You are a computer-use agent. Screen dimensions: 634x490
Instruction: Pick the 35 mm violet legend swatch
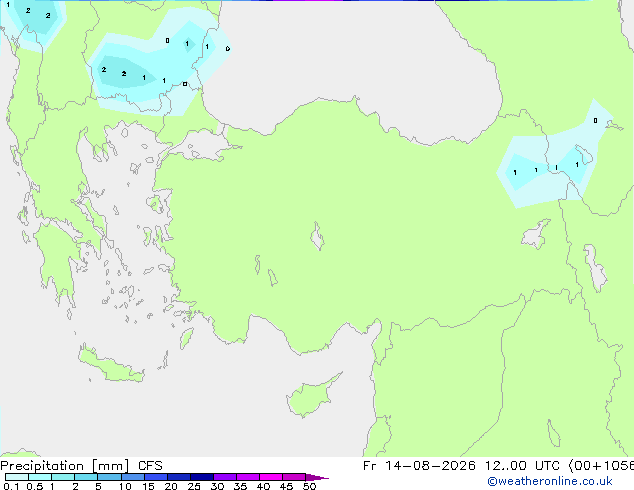click(x=248, y=477)
